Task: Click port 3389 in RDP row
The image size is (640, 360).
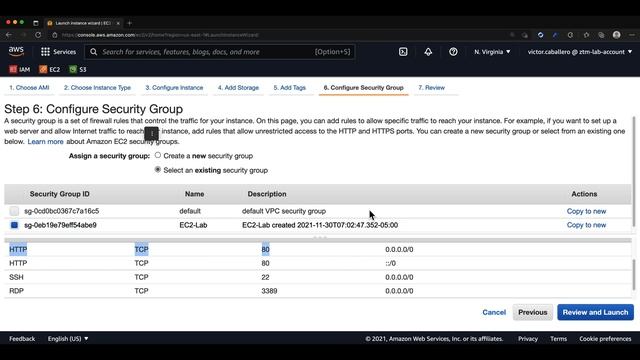Action: tap(269, 291)
